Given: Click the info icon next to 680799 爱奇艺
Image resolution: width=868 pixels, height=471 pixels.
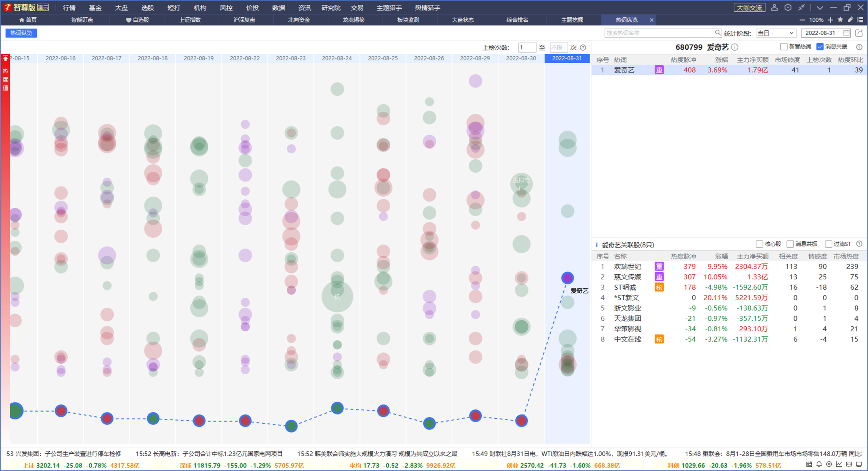Looking at the screenshot, I should click(735, 47).
